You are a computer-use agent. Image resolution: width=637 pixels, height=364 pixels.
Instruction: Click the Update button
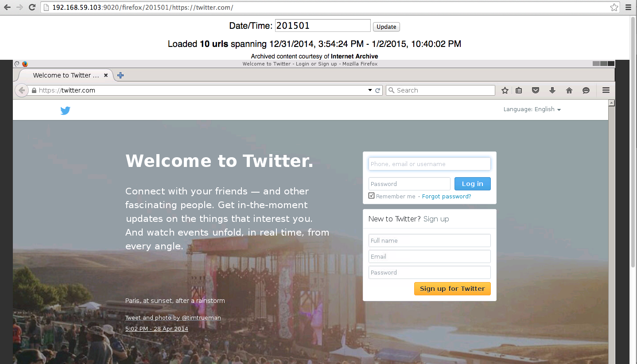386,27
